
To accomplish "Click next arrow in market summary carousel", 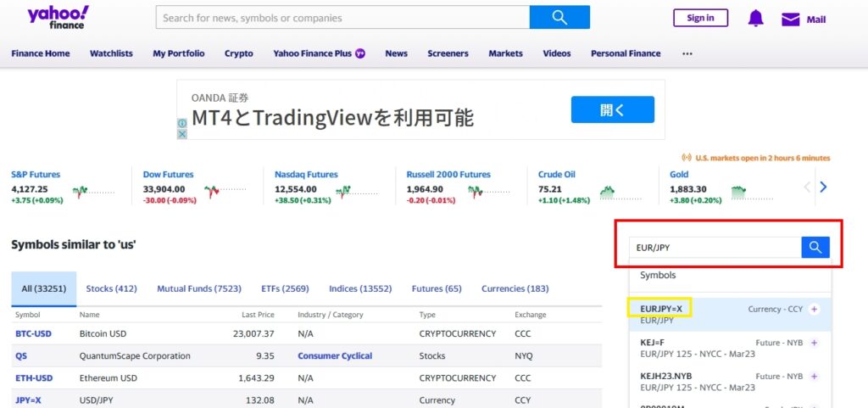I will pyautogui.click(x=823, y=187).
